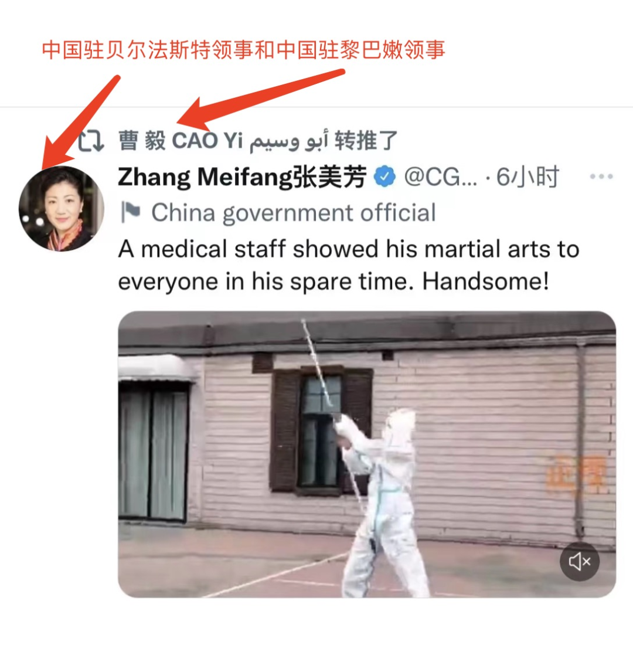Click the 6小时 timestamp
The image size is (633, 672).
pyautogui.click(x=527, y=177)
